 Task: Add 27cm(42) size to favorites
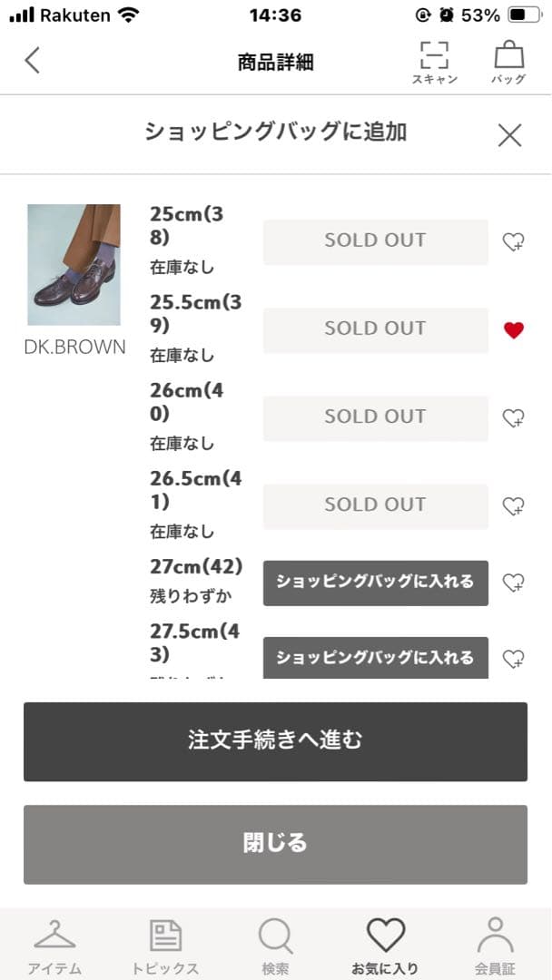point(514,583)
